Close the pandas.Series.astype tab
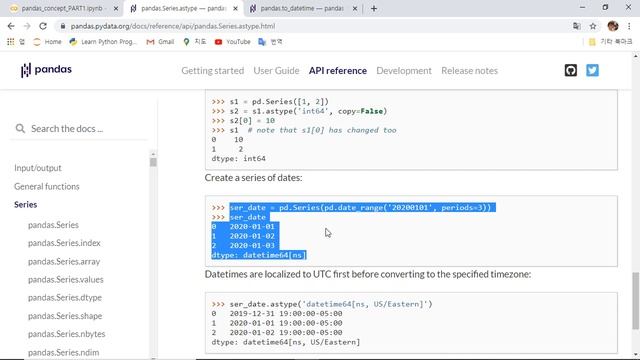This screenshot has width=640, height=360. [x=235, y=9]
